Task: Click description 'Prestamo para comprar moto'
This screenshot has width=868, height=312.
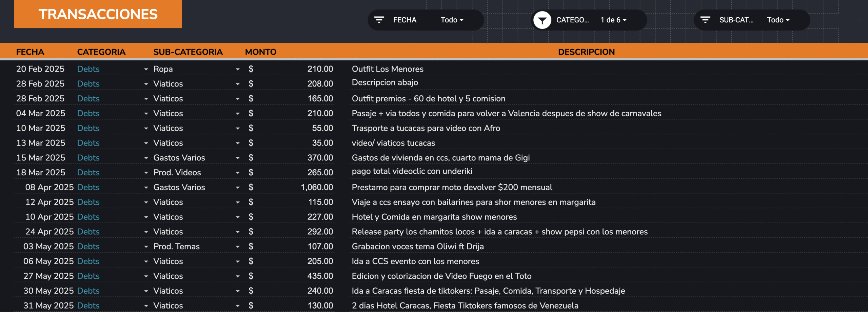Action: point(452,187)
